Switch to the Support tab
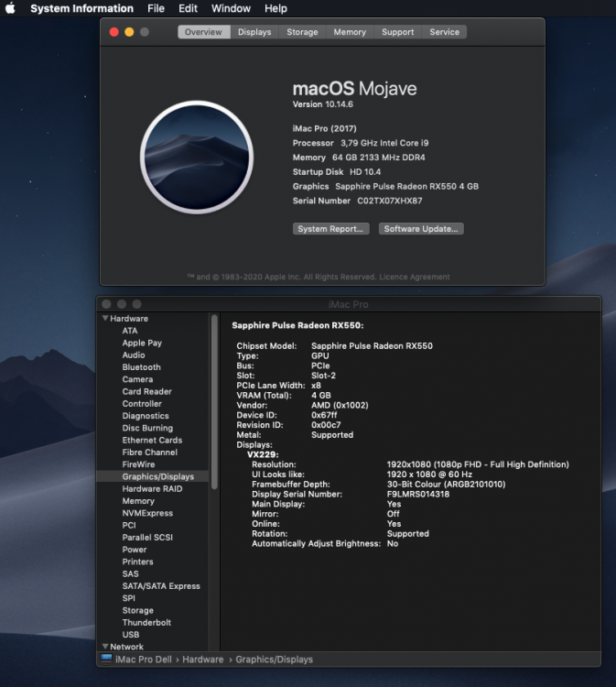Screen dimensions: 616x687 397,32
